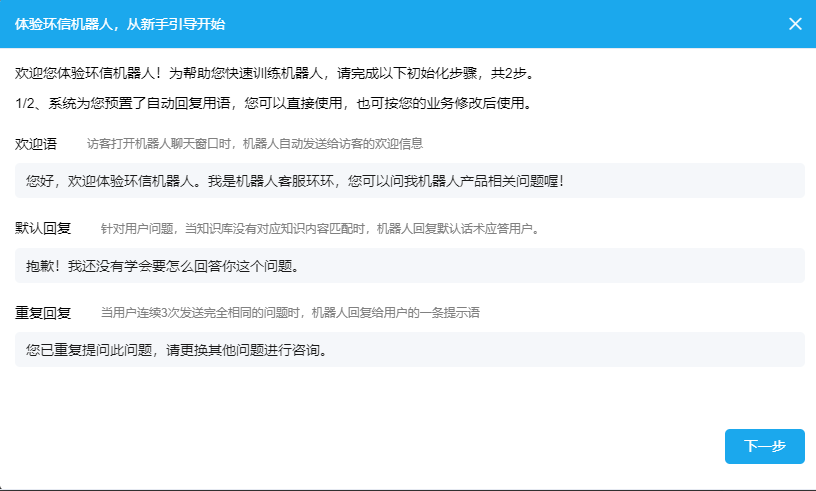Screen dimensions: 816x491
Task: Click the 1/2 step instruction line
Action: tap(272, 103)
